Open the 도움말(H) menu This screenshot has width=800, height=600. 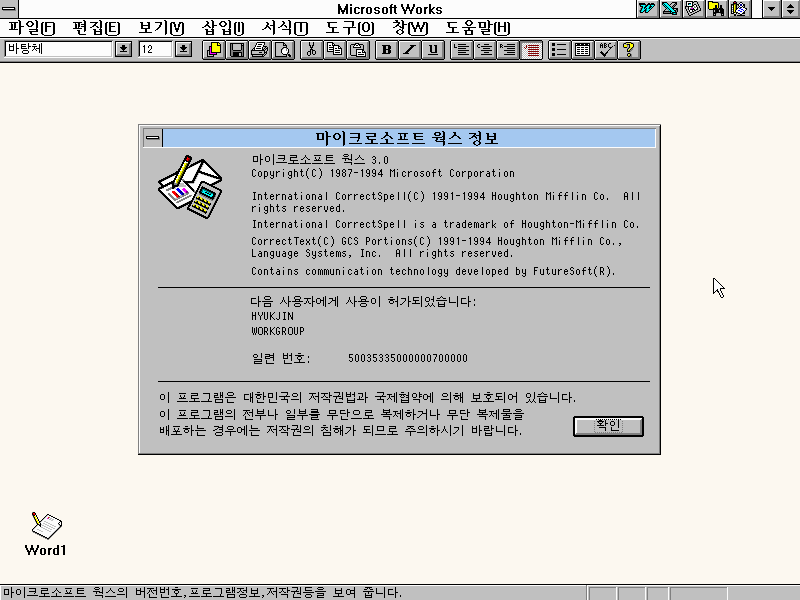[x=478, y=28]
